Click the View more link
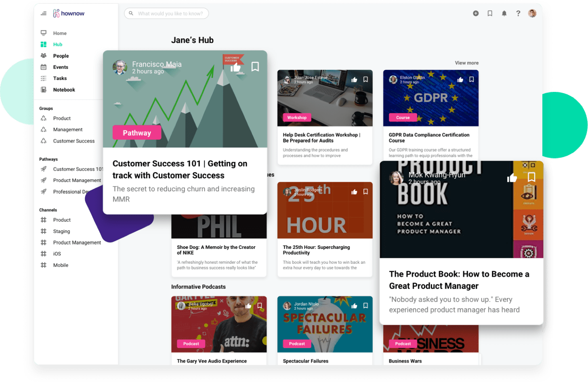 (466, 63)
